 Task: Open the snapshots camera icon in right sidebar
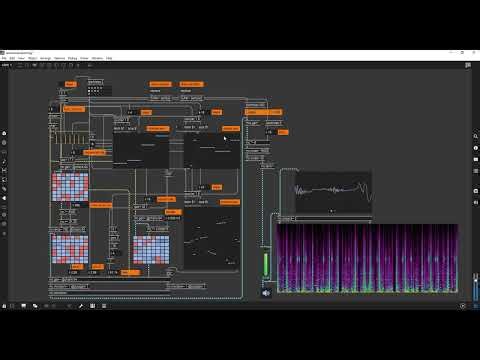pyautogui.click(x=476, y=191)
